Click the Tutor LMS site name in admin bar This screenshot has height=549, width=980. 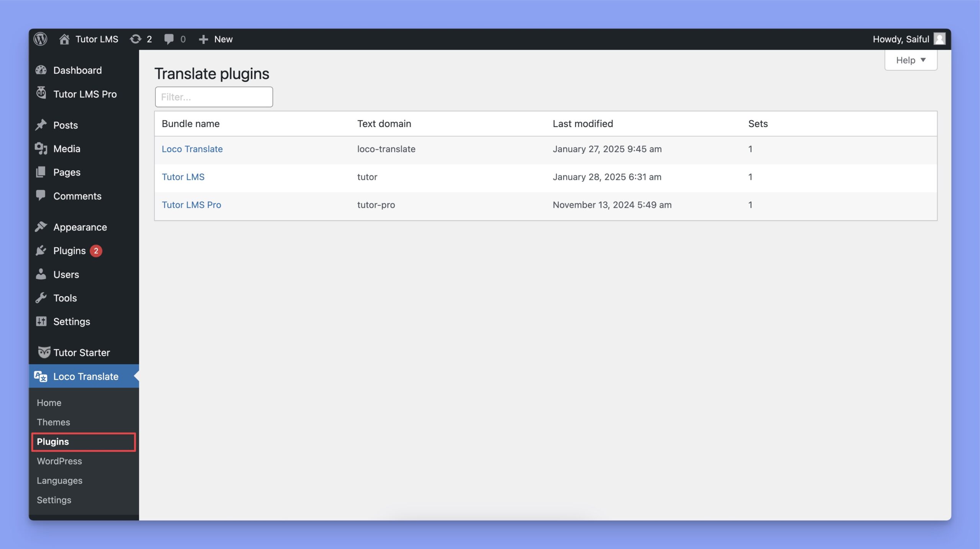[97, 39]
